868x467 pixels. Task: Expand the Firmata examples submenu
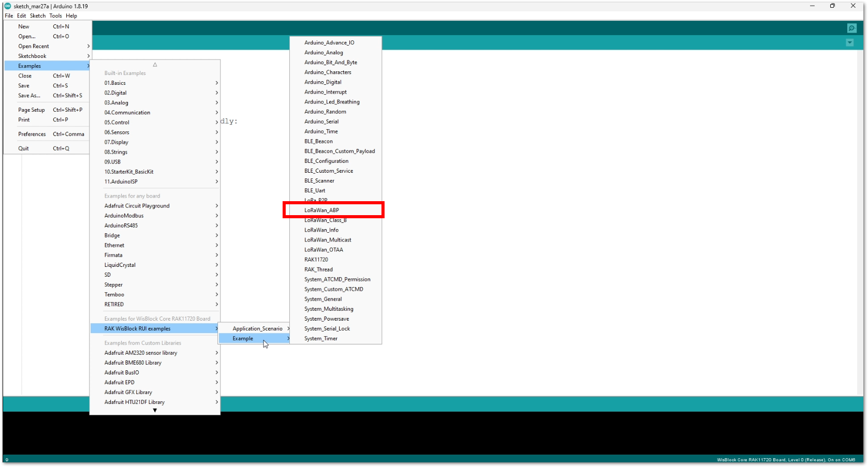[x=155, y=255]
